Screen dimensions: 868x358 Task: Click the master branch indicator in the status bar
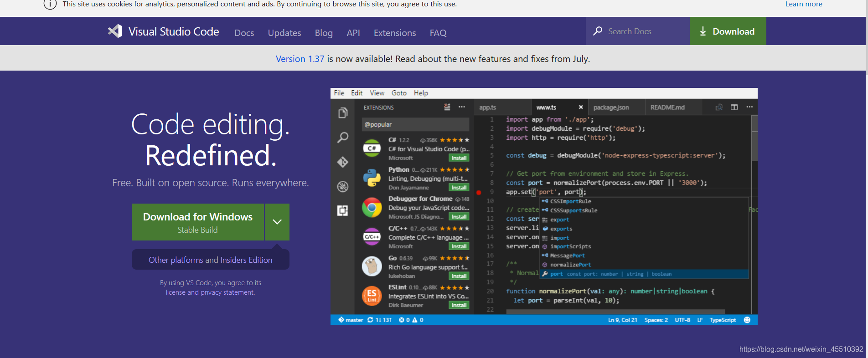click(351, 320)
